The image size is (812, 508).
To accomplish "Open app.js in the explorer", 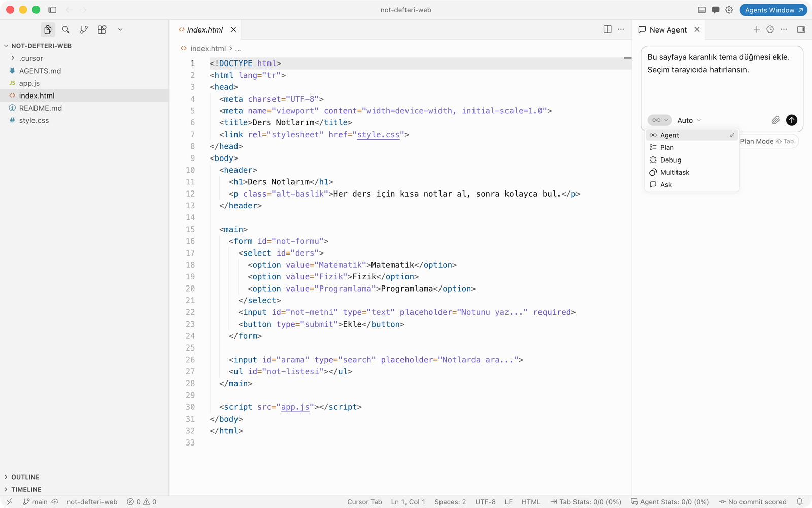I will (x=84, y=83).
